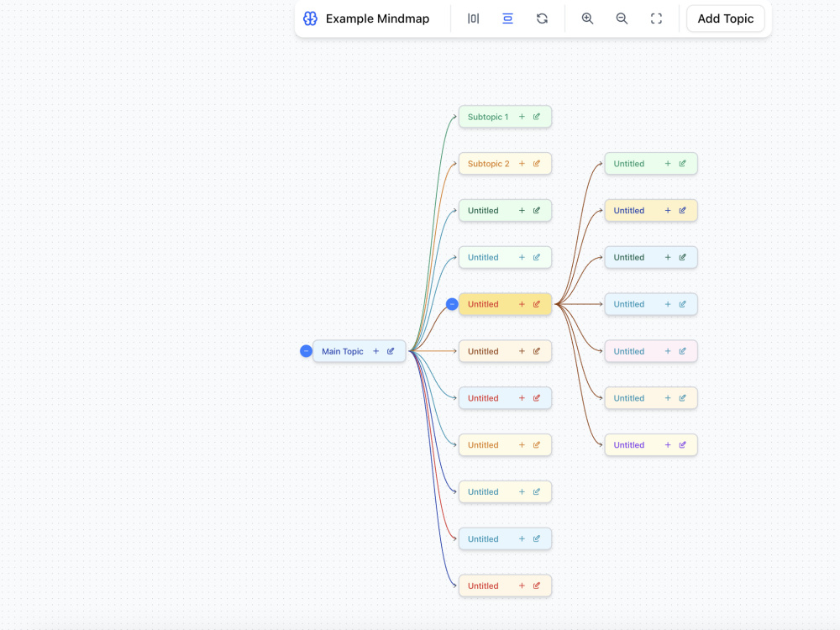The image size is (840, 630).
Task: Add child to red-text Untitled on blue node
Action: coord(522,398)
